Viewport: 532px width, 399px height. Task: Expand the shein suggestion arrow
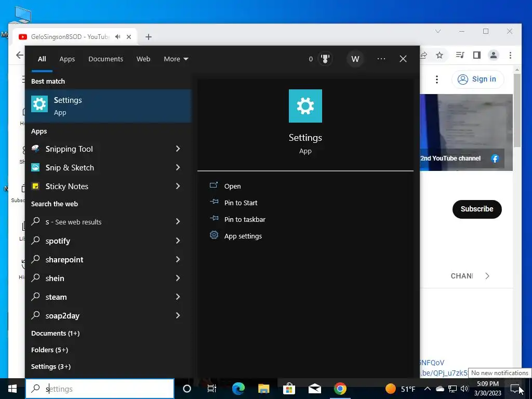pos(178,278)
